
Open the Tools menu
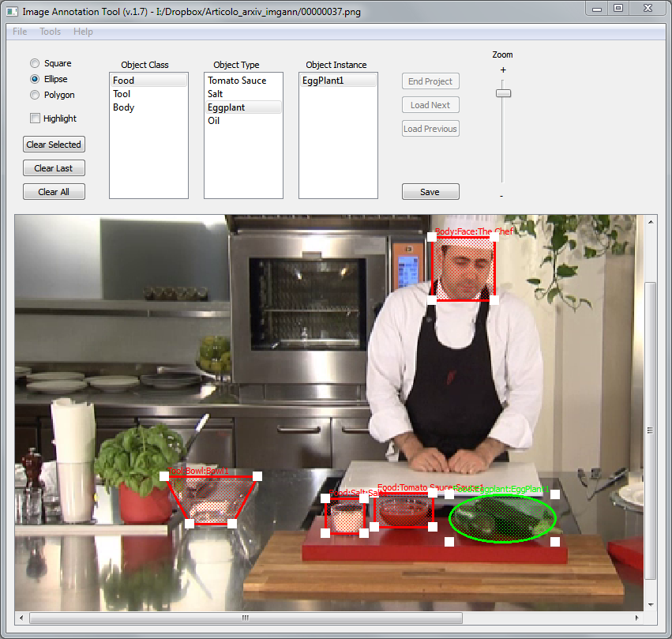click(50, 32)
